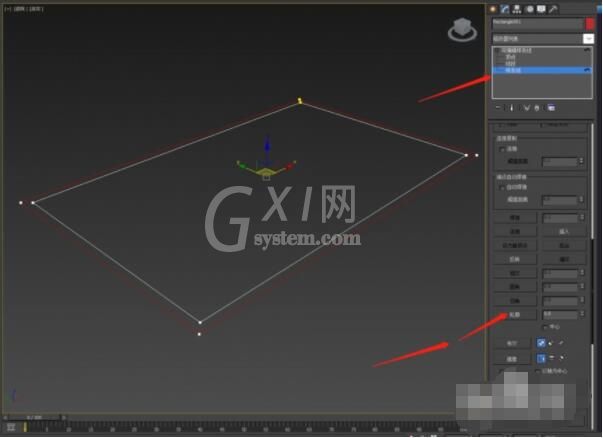The image size is (603, 438).
Task: Toggle the 中心 (Center) checkbox under Outline
Action: click(x=545, y=327)
